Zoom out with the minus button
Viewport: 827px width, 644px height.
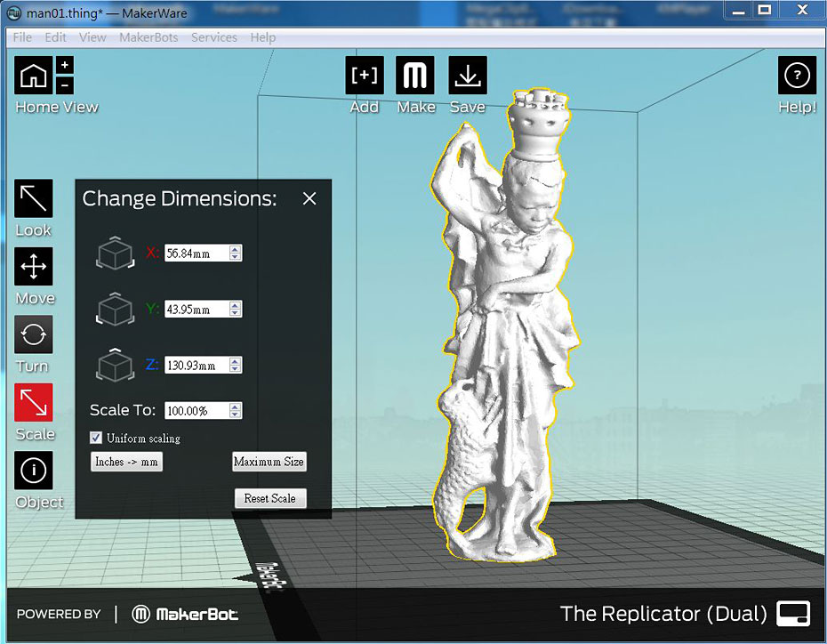(64, 85)
